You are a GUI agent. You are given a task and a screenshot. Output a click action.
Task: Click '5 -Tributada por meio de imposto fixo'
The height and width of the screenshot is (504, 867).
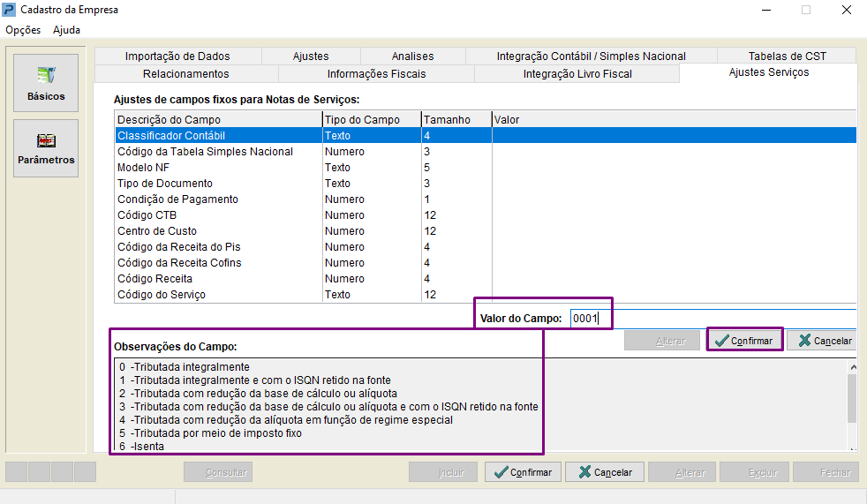click(211, 433)
